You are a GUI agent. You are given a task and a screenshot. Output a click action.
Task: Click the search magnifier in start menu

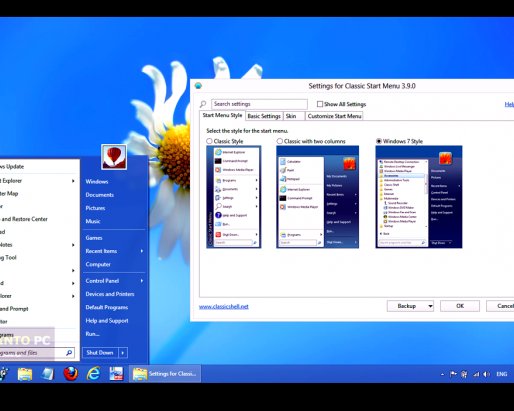point(69,352)
